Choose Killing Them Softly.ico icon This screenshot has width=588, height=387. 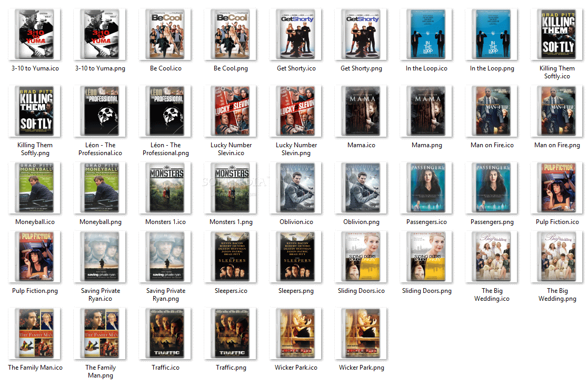557,35
